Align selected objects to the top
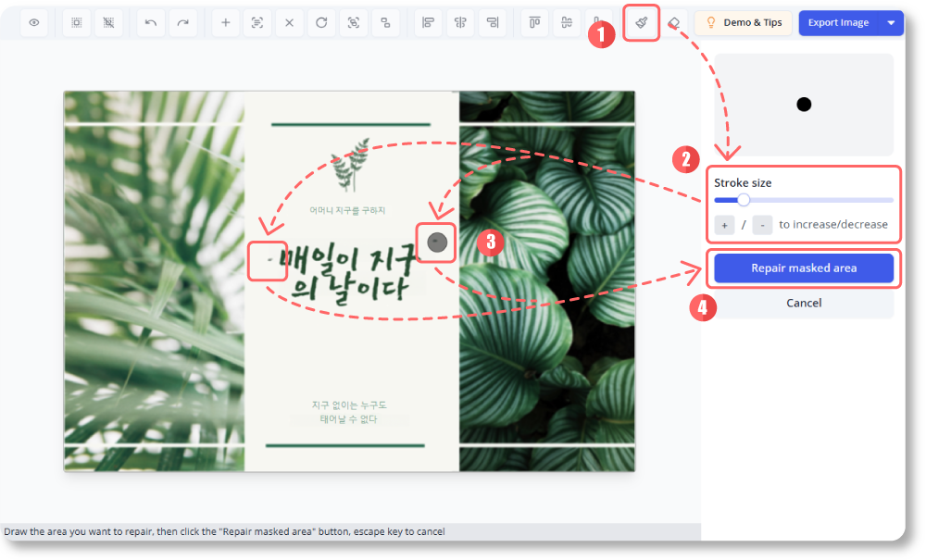The height and width of the screenshot is (560, 926). pos(534,22)
